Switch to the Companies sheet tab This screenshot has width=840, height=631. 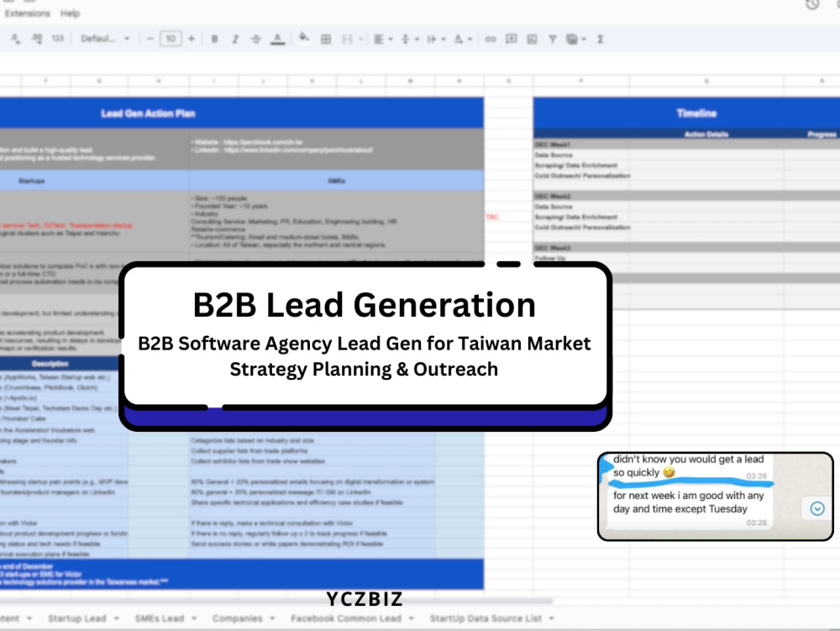pyautogui.click(x=238, y=618)
